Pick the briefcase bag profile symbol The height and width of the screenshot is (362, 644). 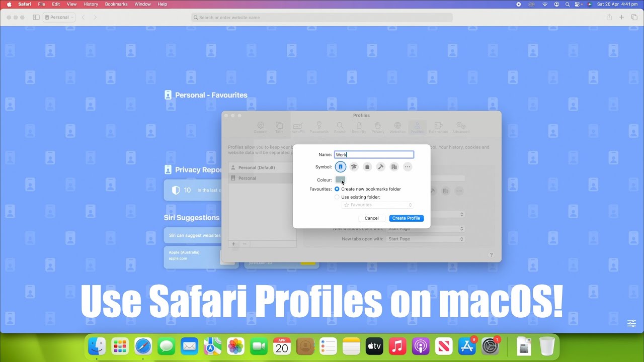[x=367, y=167]
